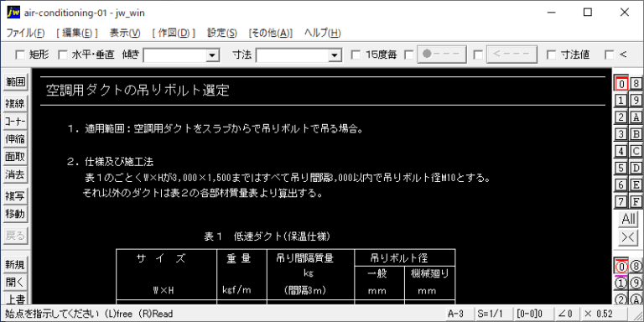
Task: Select layer group 1 circle button
Action: pos(621,283)
